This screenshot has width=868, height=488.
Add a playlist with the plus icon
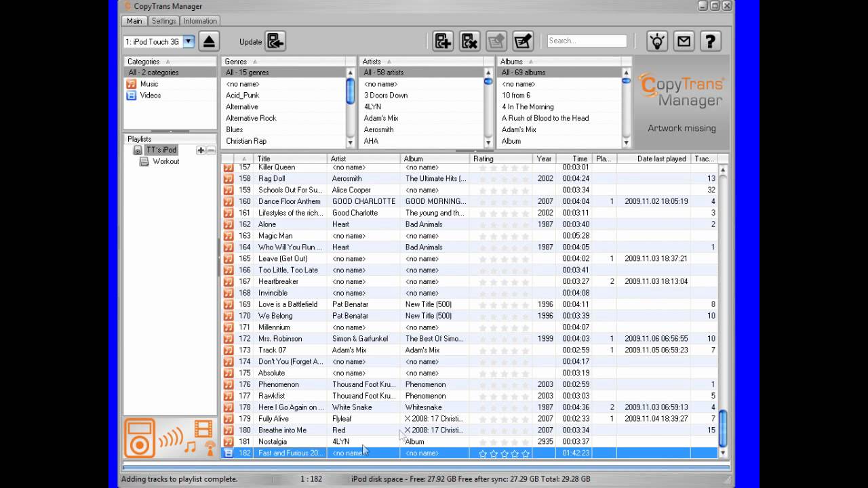tap(201, 150)
